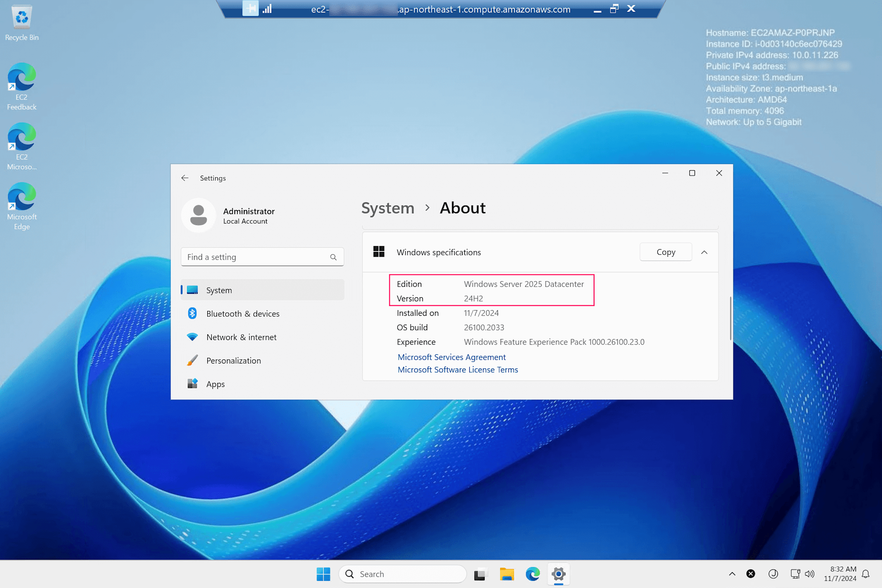Open Bluetooth & devices settings

pyautogui.click(x=262, y=314)
